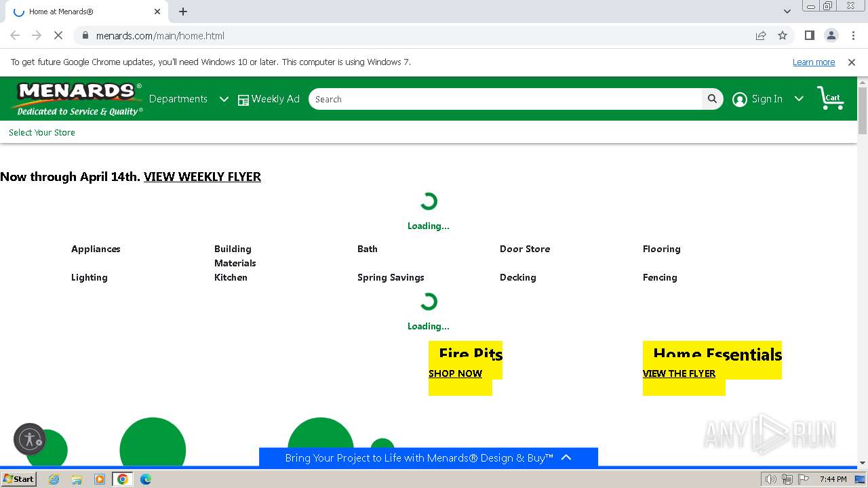The image size is (868, 488).
Task: Click Select Your Store link
Action: (x=42, y=132)
